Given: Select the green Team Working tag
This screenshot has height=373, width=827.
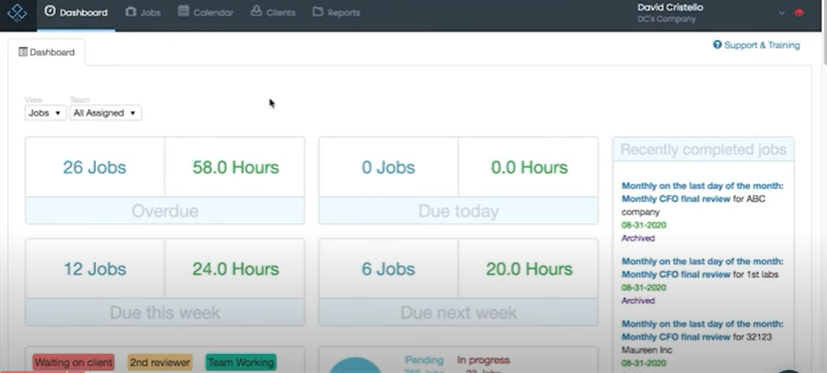Looking at the screenshot, I should 241,362.
